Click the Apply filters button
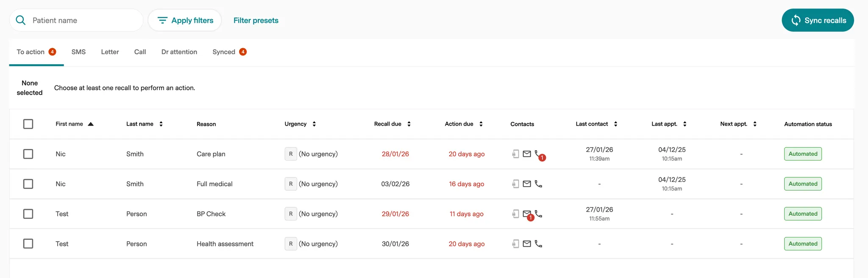The width and height of the screenshot is (868, 278). pos(185,20)
